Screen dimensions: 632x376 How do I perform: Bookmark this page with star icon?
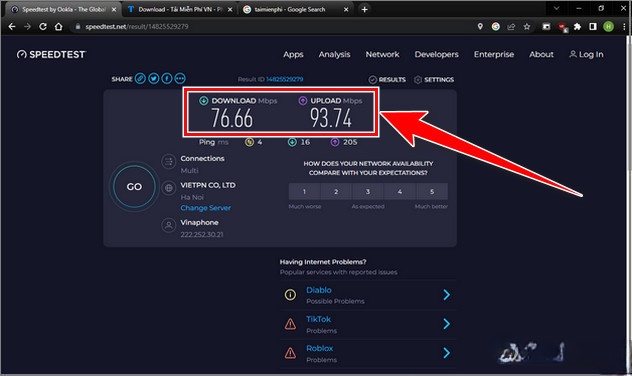[x=527, y=27]
